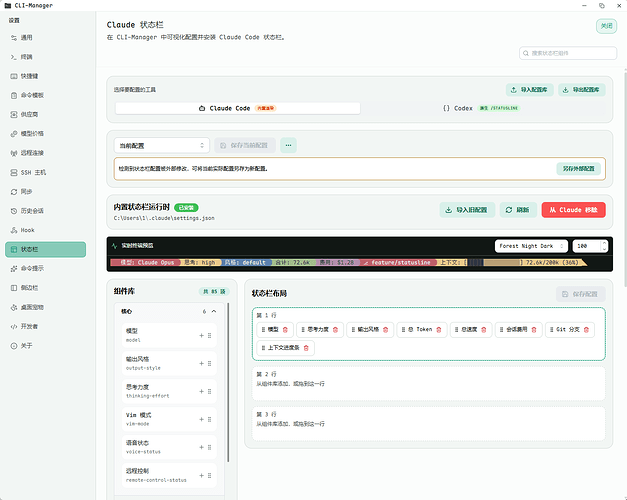This screenshot has height=500, width=627.
Task: Click the main page vertical scrollbar
Action: [625, 178]
